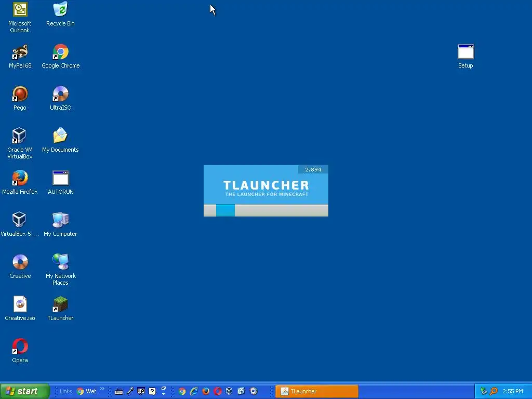Select the AUTORUN desktop icon
Image resolution: width=532 pixels, height=399 pixels.
coord(61,182)
